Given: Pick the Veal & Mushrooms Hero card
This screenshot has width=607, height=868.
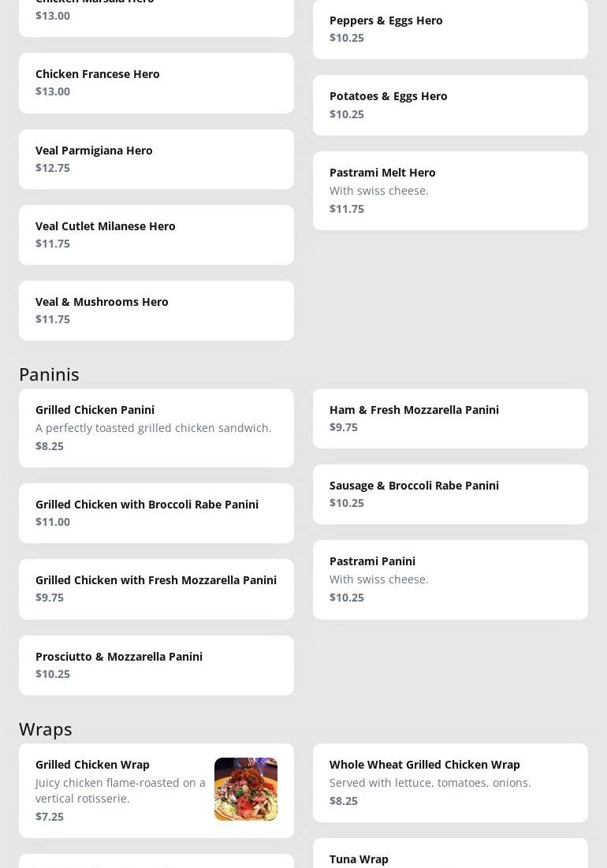Looking at the screenshot, I should [156, 310].
